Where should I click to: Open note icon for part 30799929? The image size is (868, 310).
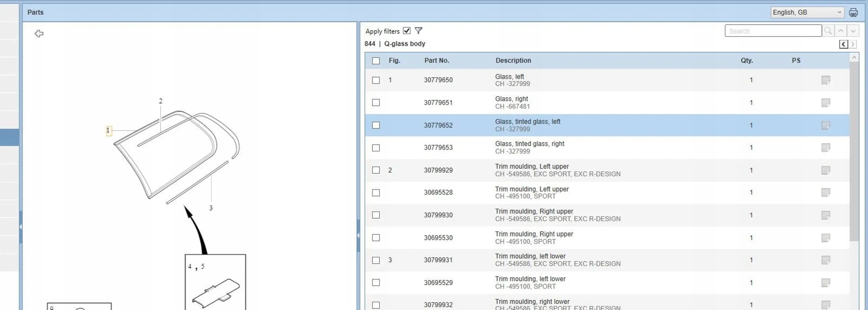826,170
